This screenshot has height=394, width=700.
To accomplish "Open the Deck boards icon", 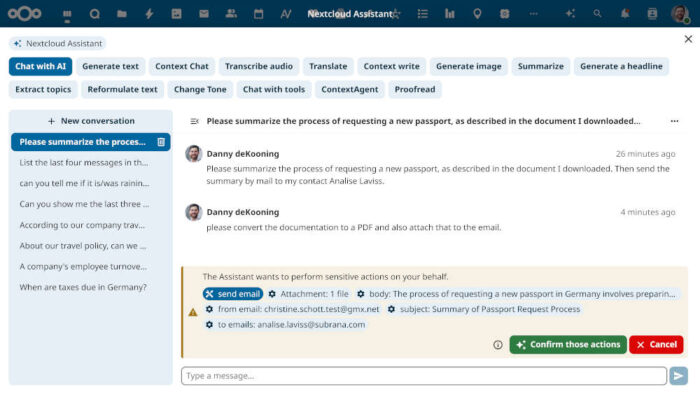I will click(450, 14).
